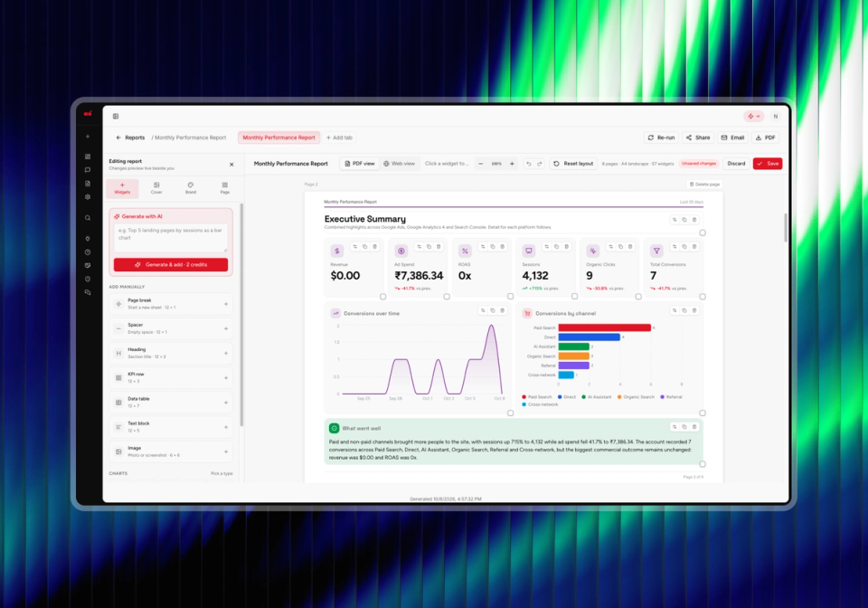Delete the Executive Summary heading widget

[x=694, y=220]
